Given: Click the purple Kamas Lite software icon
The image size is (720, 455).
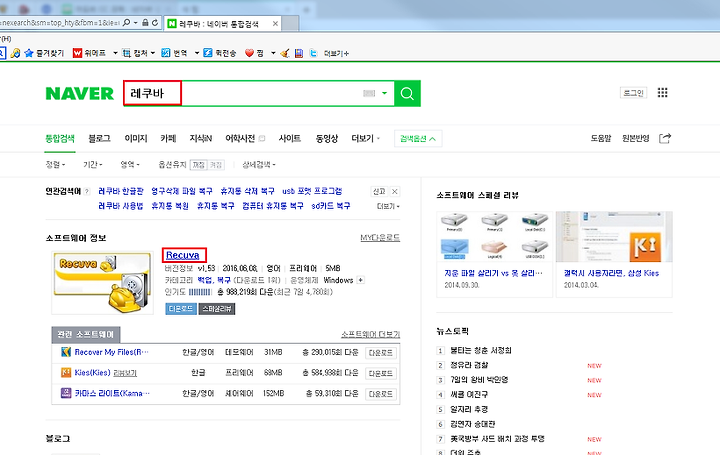Looking at the screenshot, I should 66,393.
